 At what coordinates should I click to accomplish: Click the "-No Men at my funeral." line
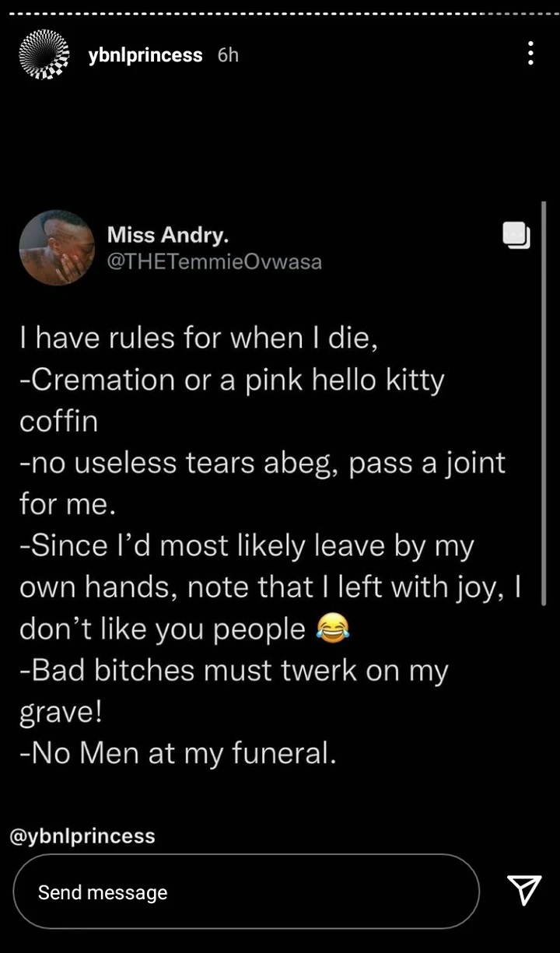point(178,754)
